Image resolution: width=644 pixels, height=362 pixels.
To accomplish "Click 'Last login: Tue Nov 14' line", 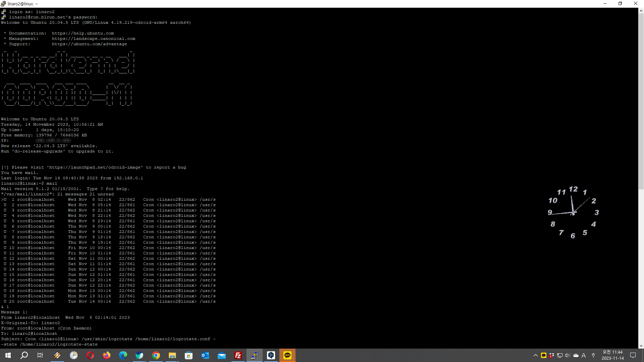I will click(72, 178).
